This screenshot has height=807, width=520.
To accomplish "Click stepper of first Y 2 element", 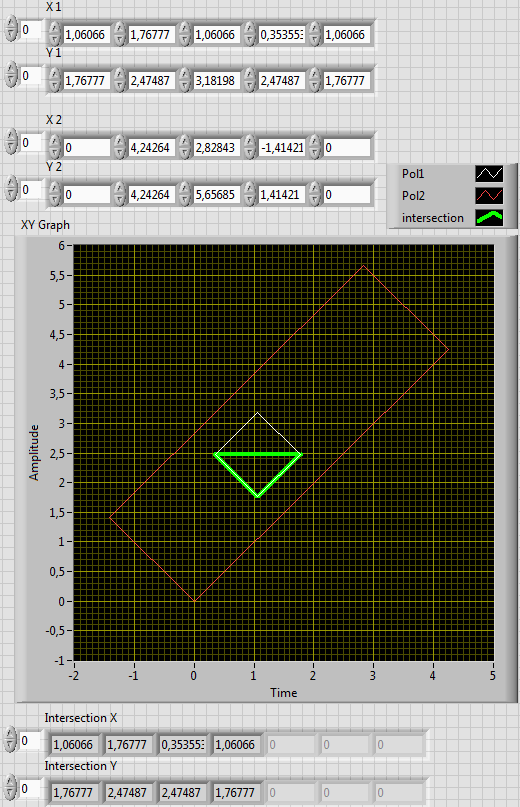I will 55,195.
